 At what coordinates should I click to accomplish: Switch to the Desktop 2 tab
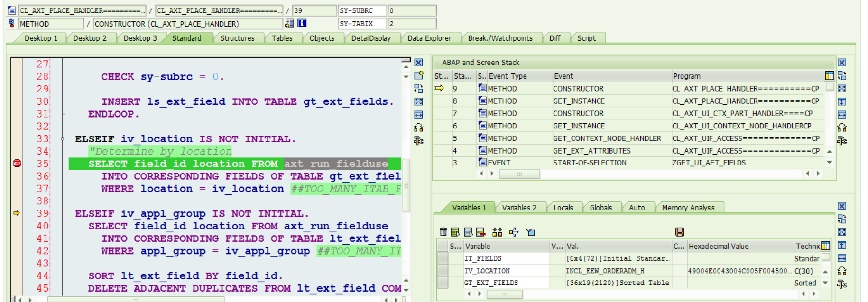click(90, 38)
